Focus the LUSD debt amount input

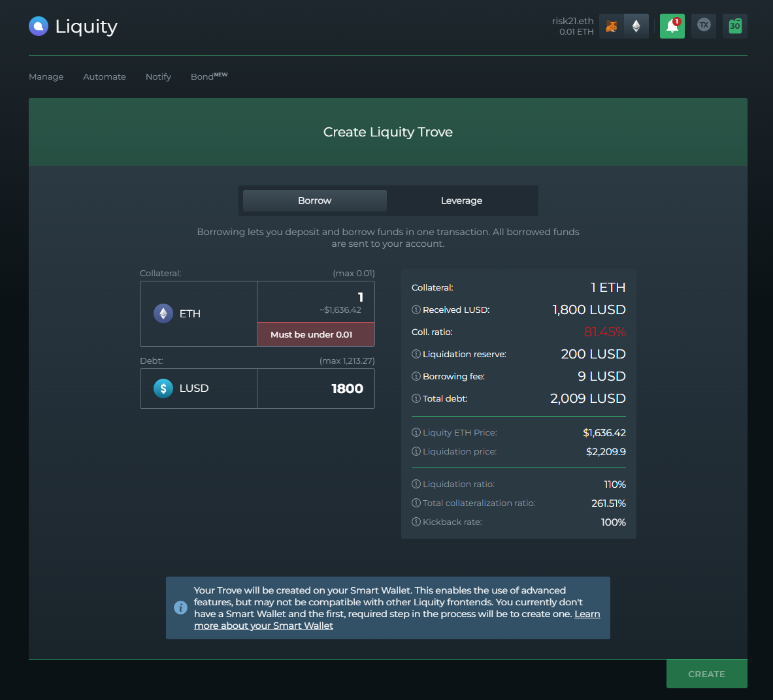[x=316, y=388]
